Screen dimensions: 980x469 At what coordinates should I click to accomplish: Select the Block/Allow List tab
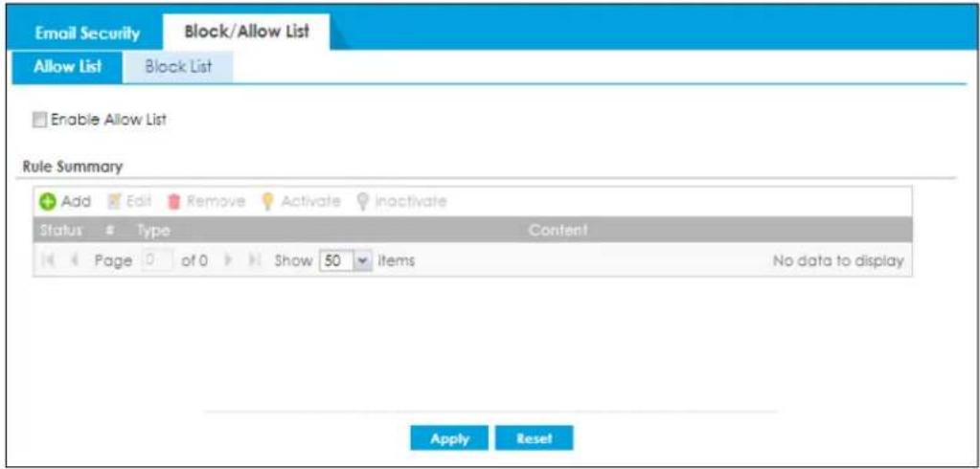247,32
